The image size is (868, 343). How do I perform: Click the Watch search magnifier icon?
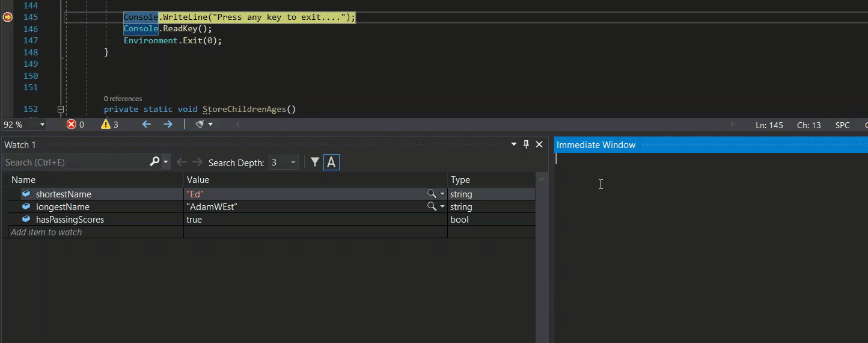[x=155, y=162]
